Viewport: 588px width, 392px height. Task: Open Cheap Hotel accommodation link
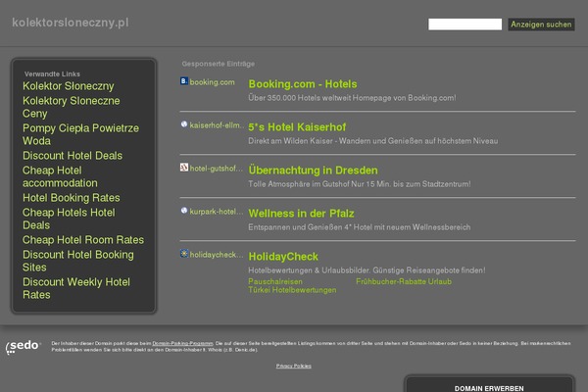pyautogui.click(x=60, y=176)
